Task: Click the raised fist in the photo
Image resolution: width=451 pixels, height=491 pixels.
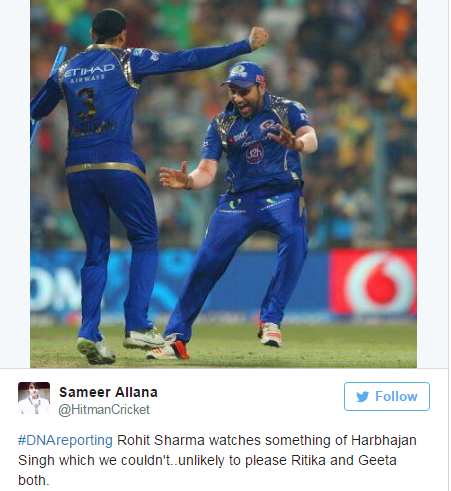Action: 258,38
